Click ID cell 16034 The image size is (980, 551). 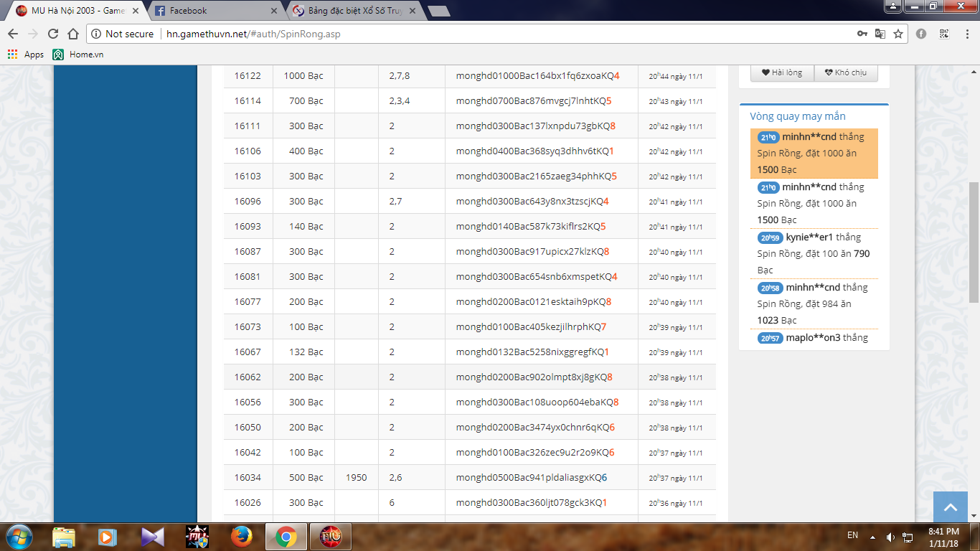tap(248, 477)
